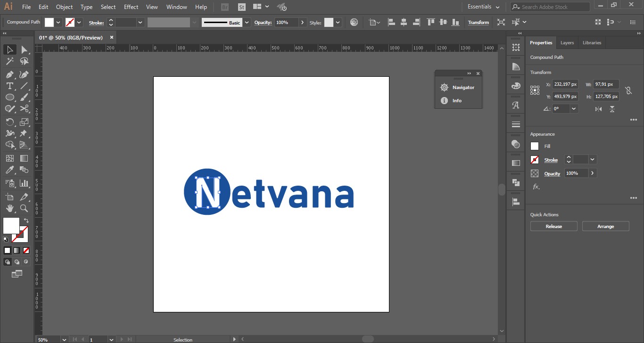The height and width of the screenshot is (343, 644).
Task: Open the Effect menu
Action: [x=131, y=7]
